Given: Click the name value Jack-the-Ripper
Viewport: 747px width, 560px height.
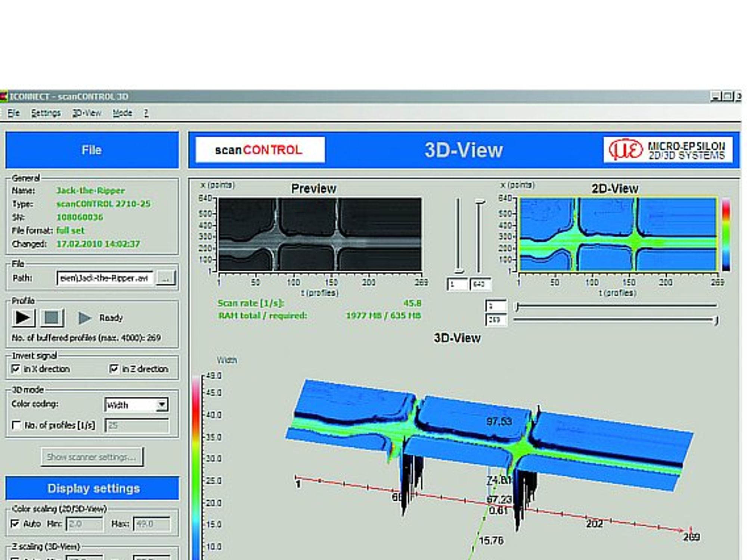Looking at the screenshot, I should (x=90, y=191).
